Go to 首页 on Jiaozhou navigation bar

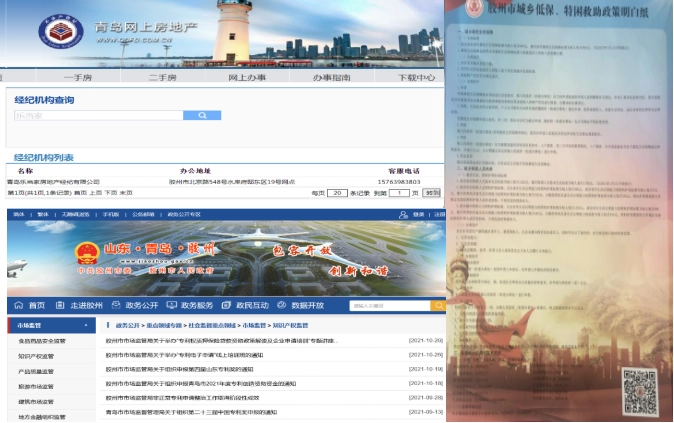37,305
